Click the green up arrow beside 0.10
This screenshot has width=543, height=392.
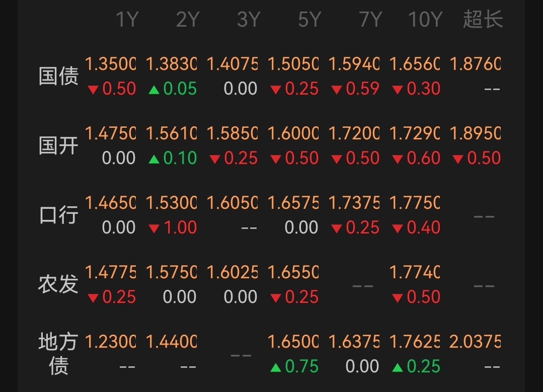[154, 160]
